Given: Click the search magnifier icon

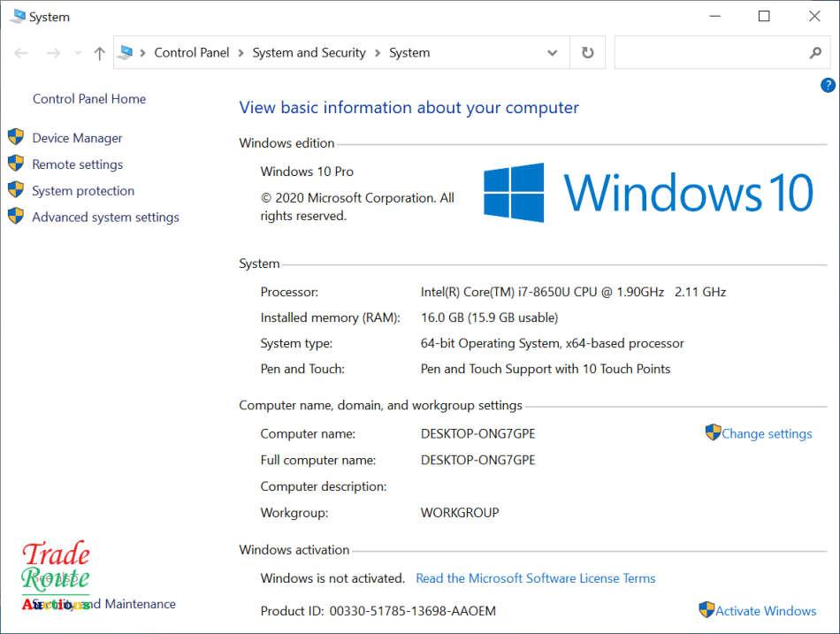Looking at the screenshot, I should [815, 53].
